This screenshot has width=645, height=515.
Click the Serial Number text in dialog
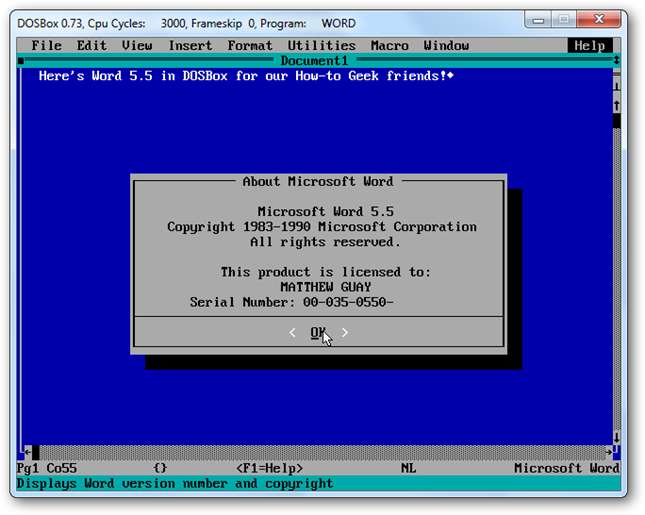(292, 302)
